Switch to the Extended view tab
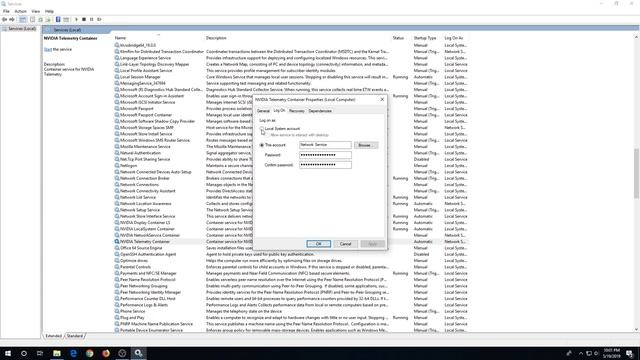 tap(53, 336)
